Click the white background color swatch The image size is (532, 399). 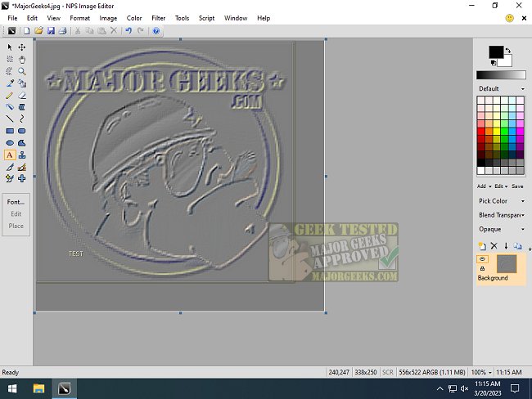[506, 62]
